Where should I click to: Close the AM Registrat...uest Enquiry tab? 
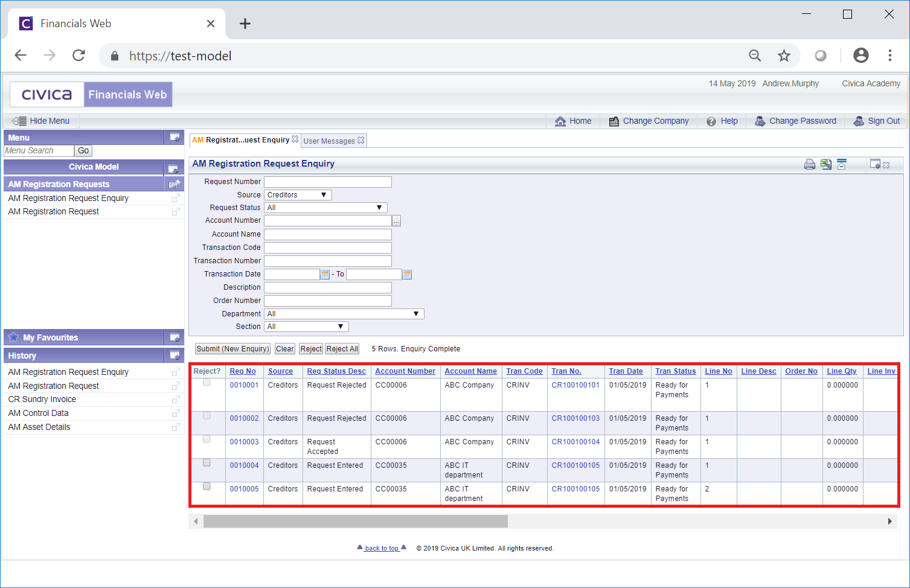point(295,139)
